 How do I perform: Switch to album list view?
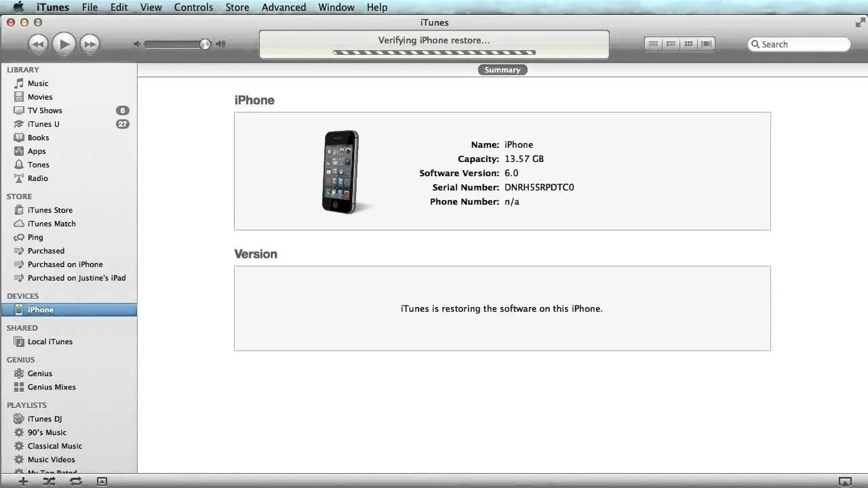tap(671, 44)
